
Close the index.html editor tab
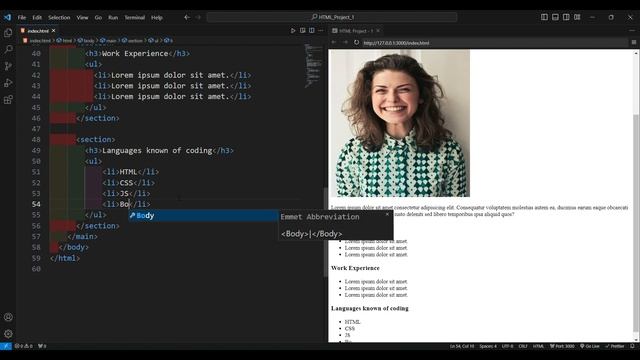(53, 31)
